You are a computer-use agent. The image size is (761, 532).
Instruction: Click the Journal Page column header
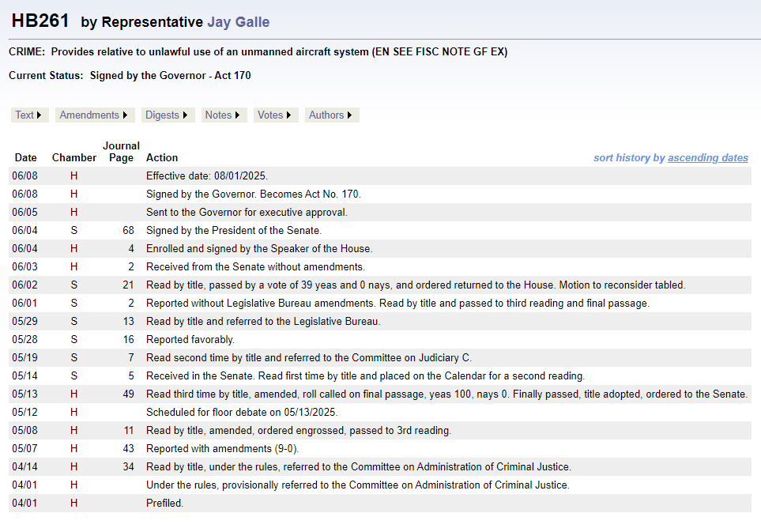pyautogui.click(x=121, y=152)
